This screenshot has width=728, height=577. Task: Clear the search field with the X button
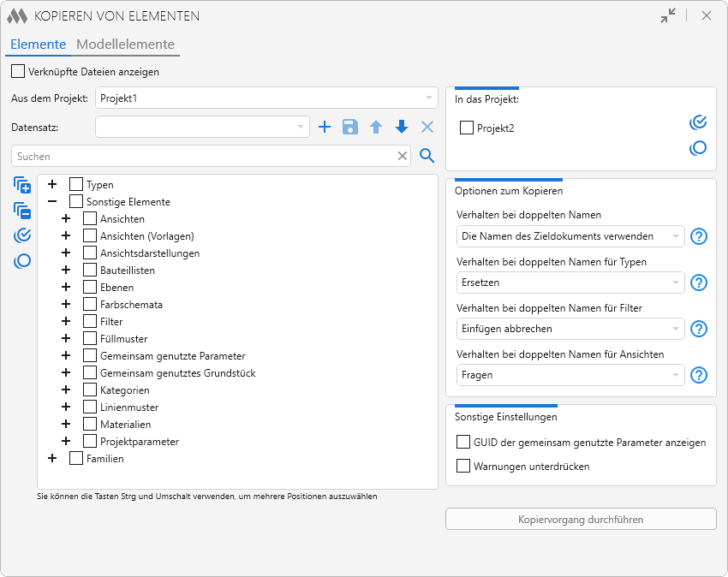(x=403, y=156)
